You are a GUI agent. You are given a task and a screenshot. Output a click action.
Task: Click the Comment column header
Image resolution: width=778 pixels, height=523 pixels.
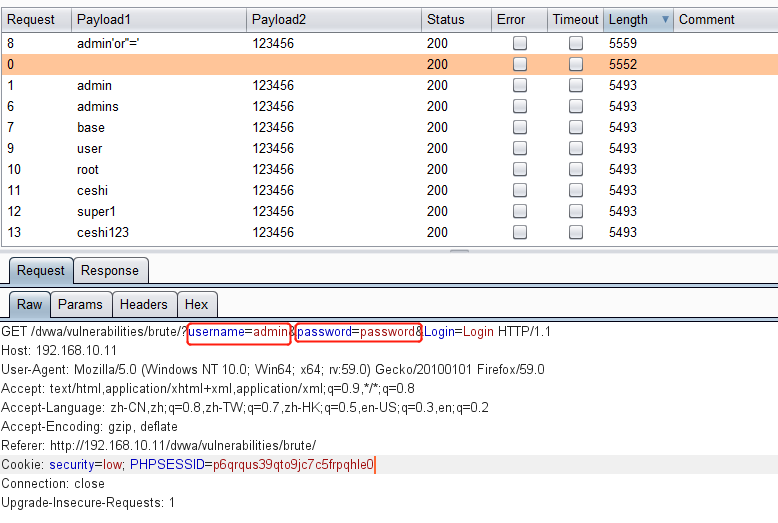pyautogui.click(x=725, y=20)
